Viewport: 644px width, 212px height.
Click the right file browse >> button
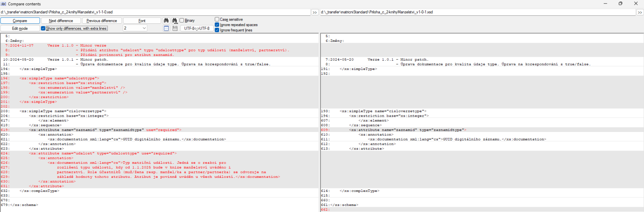coord(640,12)
